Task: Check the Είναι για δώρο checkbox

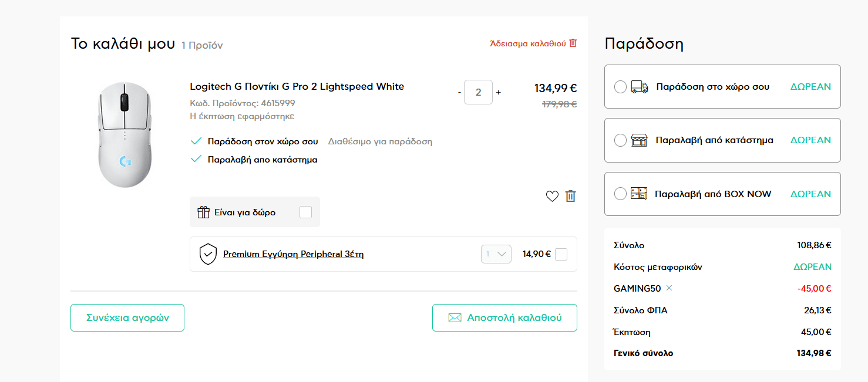Action: [305, 212]
